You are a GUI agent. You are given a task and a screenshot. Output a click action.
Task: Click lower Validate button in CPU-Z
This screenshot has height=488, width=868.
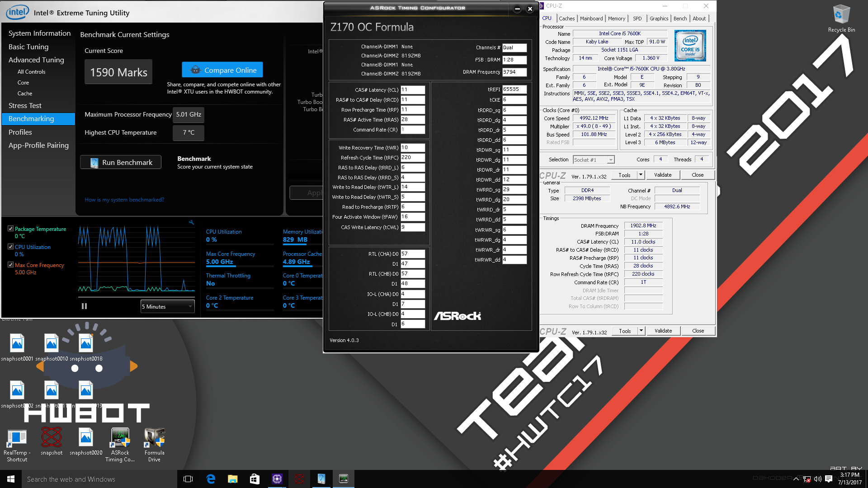point(663,331)
